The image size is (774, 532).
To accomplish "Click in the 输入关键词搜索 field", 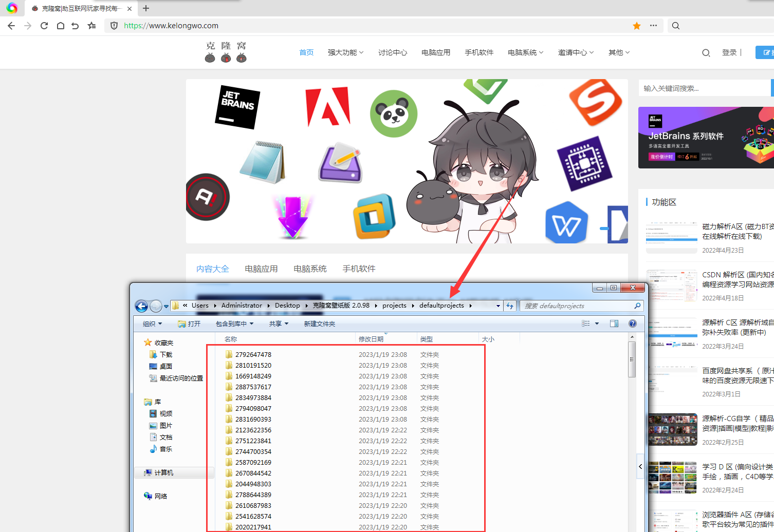I will (x=705, y=88).
